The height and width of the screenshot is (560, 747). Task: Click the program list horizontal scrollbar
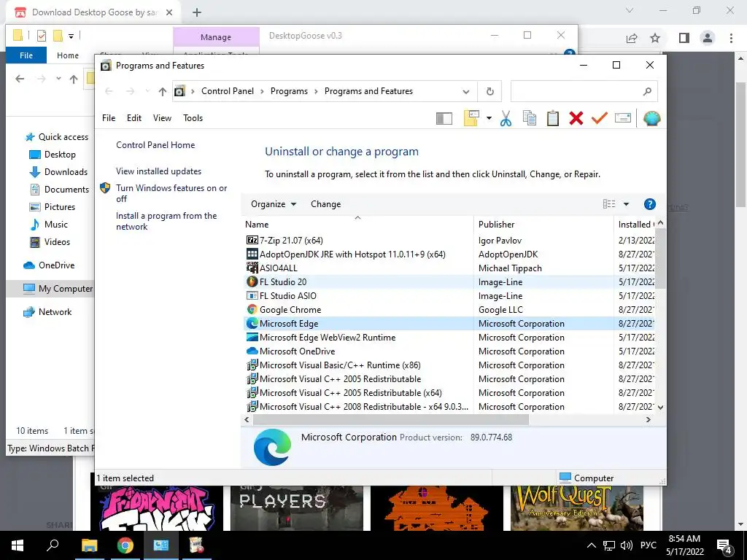click(x=391, y=420)
